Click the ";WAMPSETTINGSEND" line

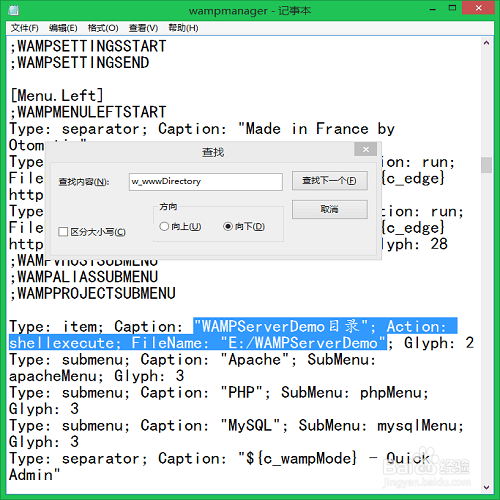(x=80, y=63)
